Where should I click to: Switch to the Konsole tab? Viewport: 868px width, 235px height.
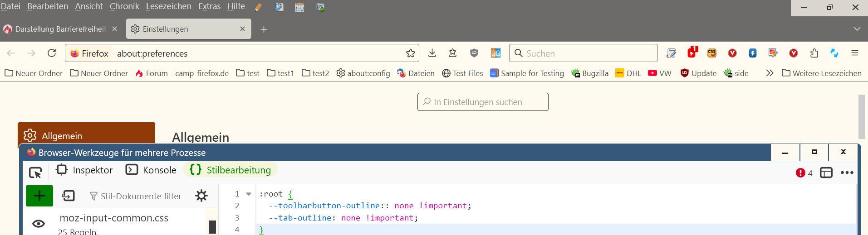151,170
